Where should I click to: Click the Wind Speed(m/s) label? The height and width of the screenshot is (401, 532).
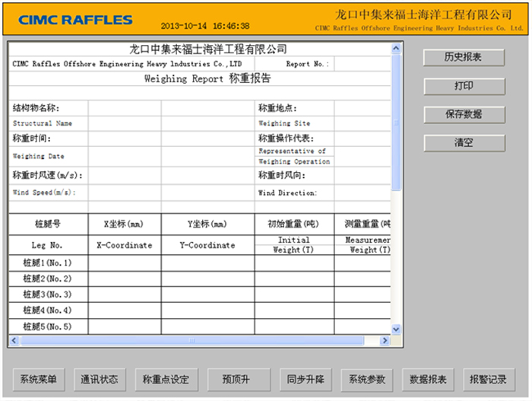click(44, 193)
